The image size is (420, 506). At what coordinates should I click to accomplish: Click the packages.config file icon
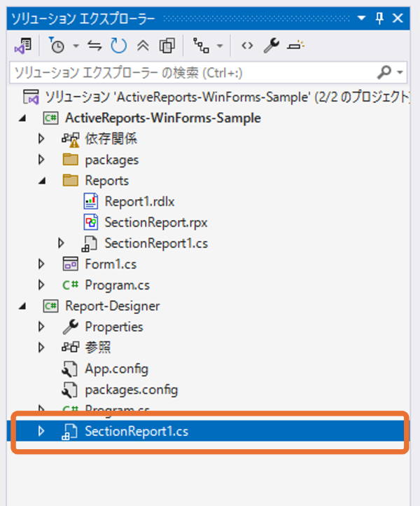(69, 390)
